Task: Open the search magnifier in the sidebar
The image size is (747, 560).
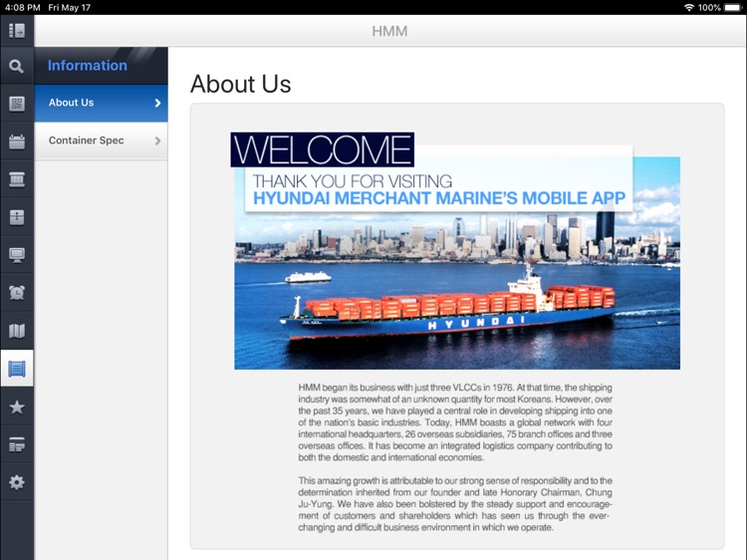Action: click(17, 66)
